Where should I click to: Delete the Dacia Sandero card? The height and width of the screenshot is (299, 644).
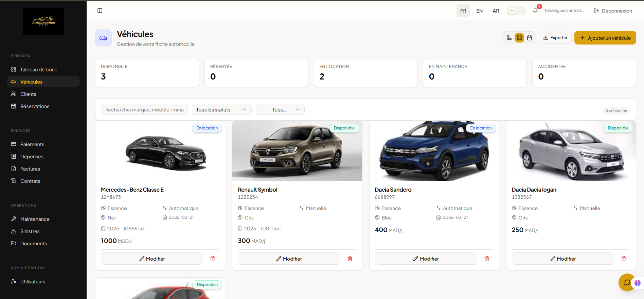[487, 259]
